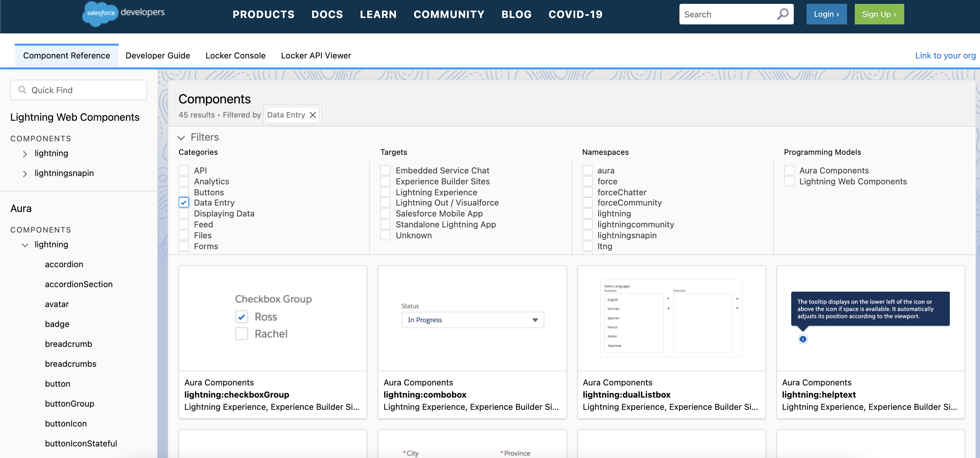Screen dimensions: 980x458
Task: Open accordion in the Aura tree
Action: coord(64,264)
